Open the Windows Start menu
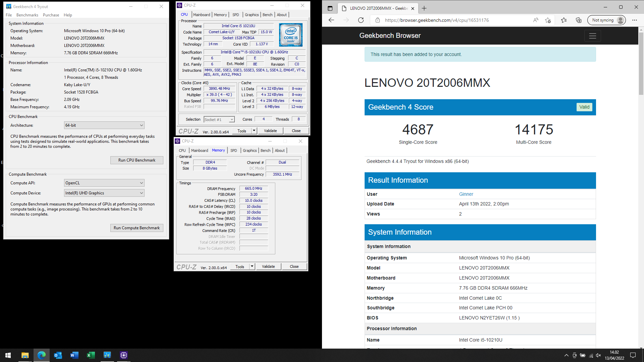The height and width of the screenshot is (362, 644). [x=8, y=355]
